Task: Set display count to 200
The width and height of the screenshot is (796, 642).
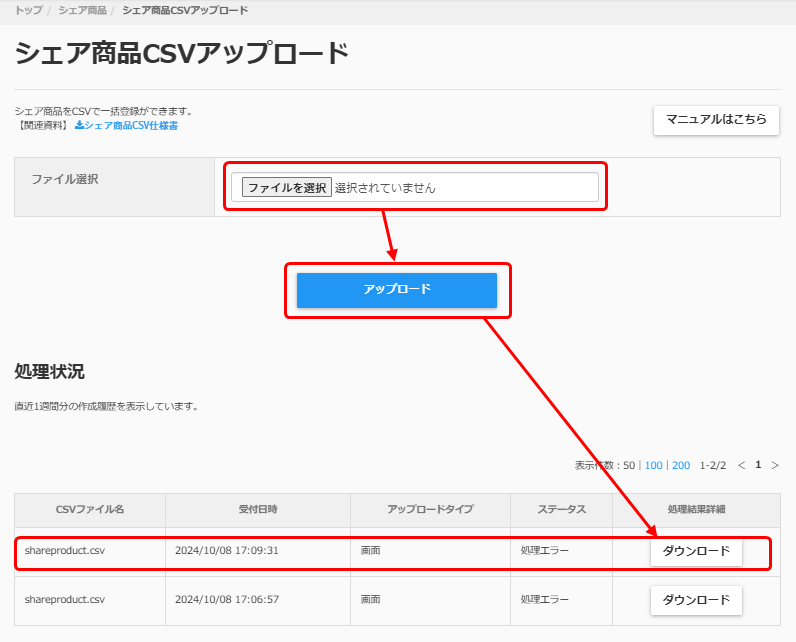Action: tap(681, 465)
